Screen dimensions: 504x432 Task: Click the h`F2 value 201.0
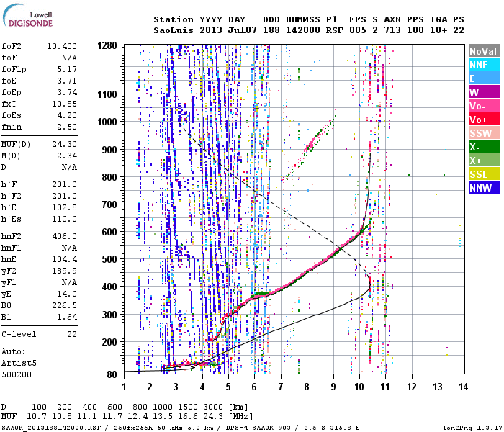click(x=65, y=196)
